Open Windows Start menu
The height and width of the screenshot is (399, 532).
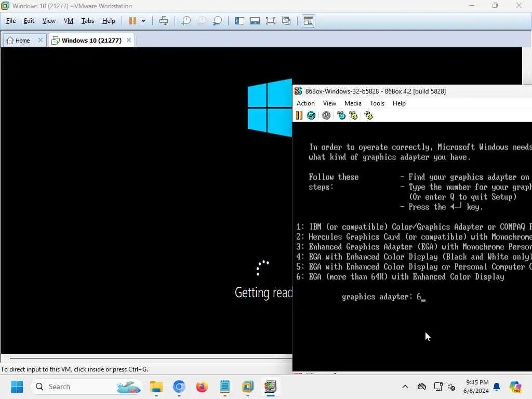(x=17, y=387)
